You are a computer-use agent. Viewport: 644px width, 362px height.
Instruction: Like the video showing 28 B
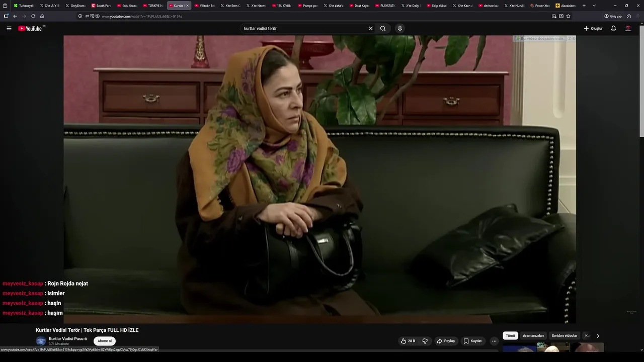coord(408,341)
